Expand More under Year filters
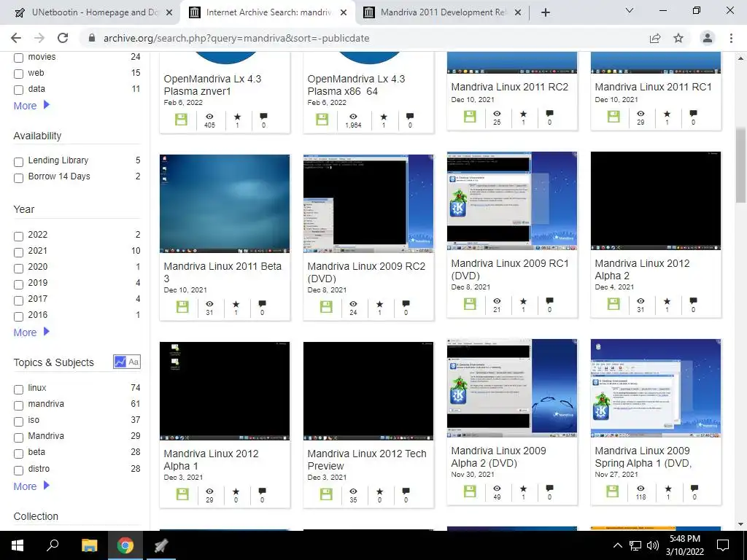747x560 pixels. click(31, 332)
